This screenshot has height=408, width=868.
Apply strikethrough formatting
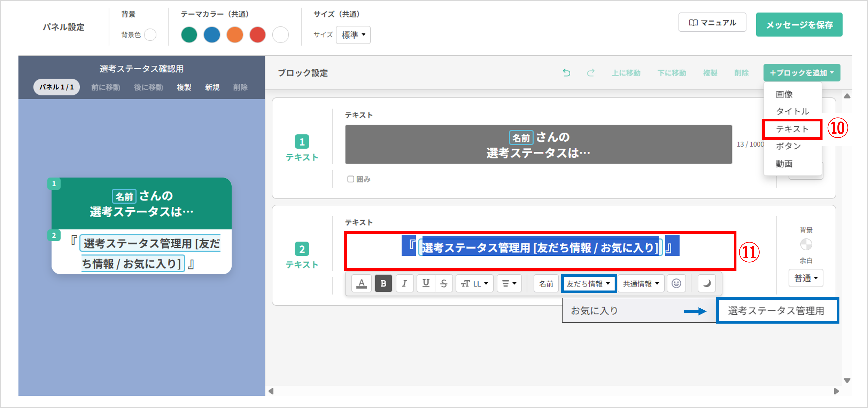[x=444, y=283]
